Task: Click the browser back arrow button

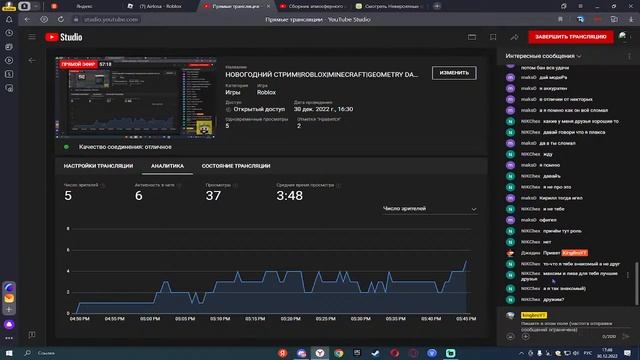Action: coord(27,20)
